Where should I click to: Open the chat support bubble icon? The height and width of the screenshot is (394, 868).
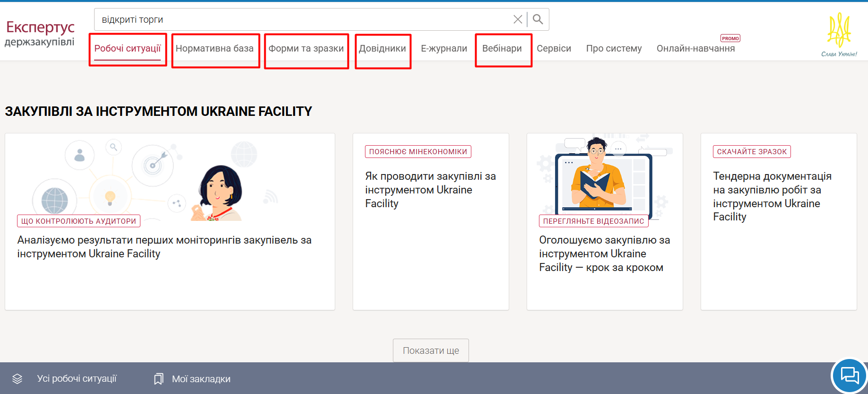849,376
